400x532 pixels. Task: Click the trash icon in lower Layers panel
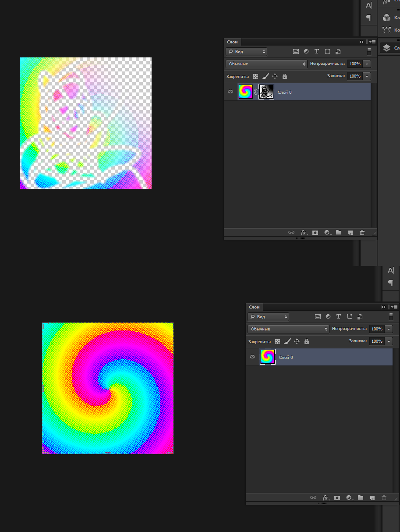pos(384,498)
